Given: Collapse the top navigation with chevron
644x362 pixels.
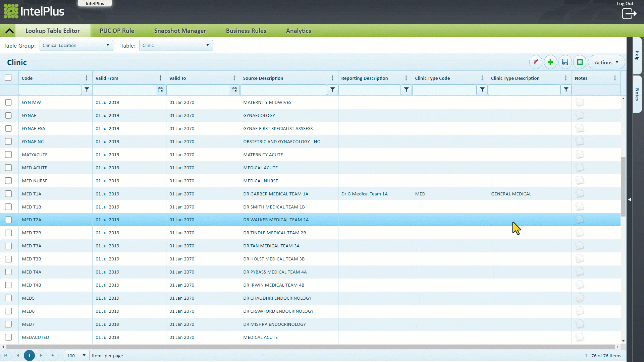Looking at the screenshot, I should point(9,31).
